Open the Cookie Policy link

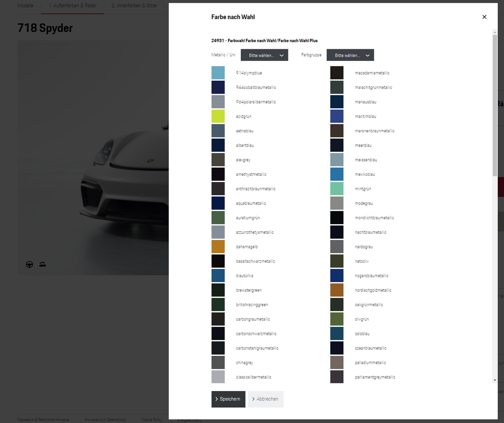pos(152,420)
